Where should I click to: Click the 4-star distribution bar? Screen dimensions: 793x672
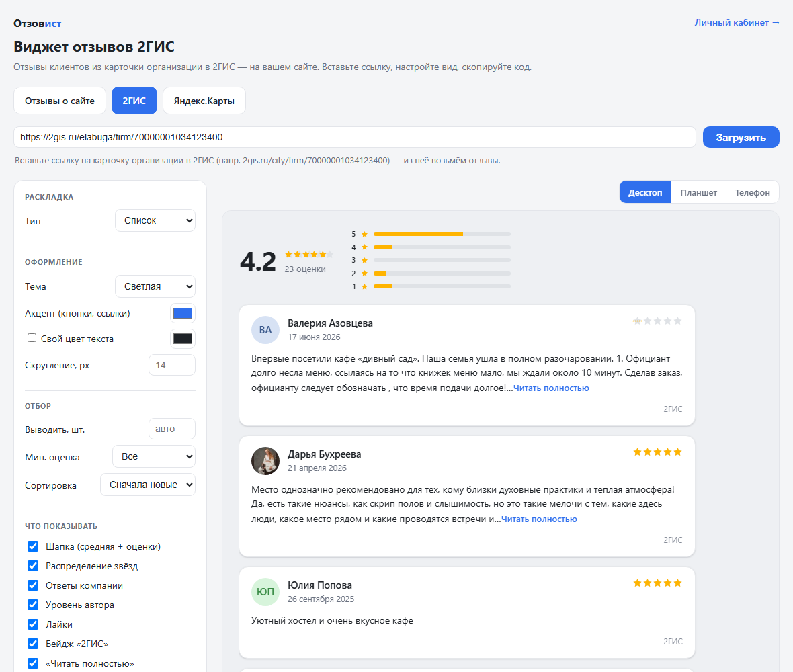(x=442, y=247)
